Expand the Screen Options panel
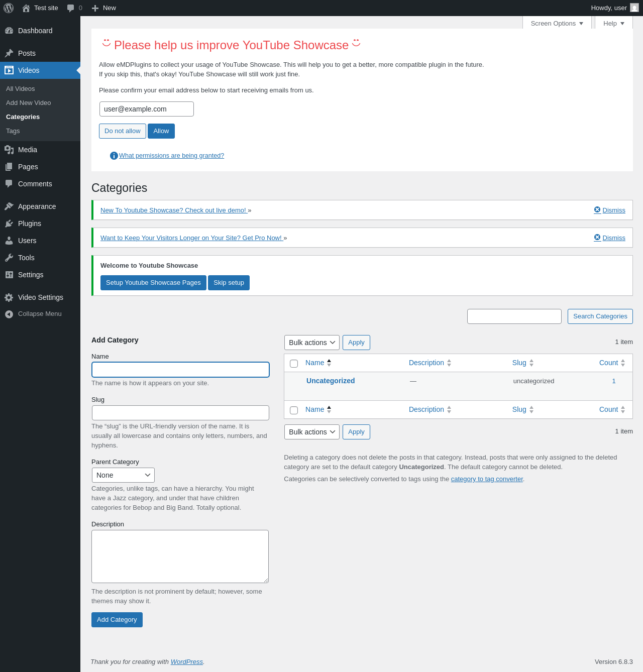Viewport: 643px width, 672px height. (x=557, y=23)
